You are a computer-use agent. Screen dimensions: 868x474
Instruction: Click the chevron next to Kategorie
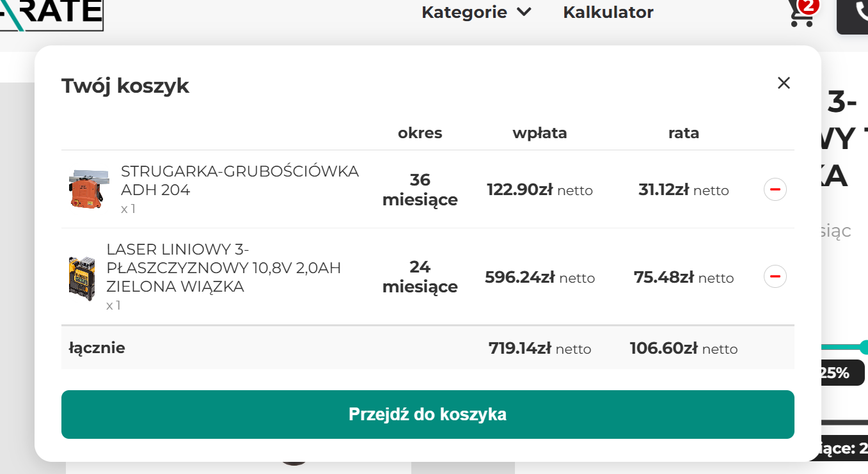(x=524, y=12)
